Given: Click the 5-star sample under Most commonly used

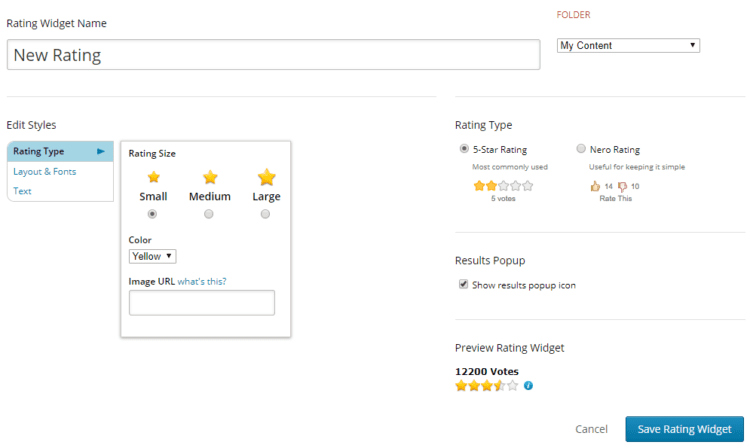Looking at the screenshot, I should pos(503,186).
